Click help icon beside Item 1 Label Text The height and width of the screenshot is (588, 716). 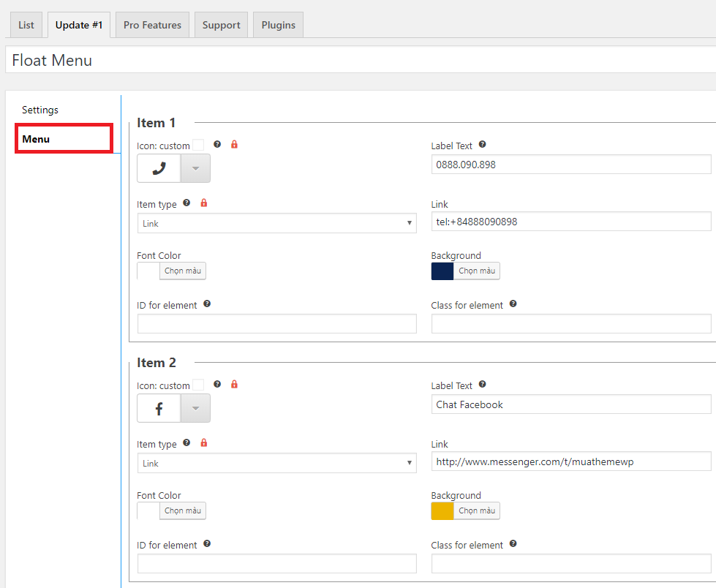click(x=482, y=145)
